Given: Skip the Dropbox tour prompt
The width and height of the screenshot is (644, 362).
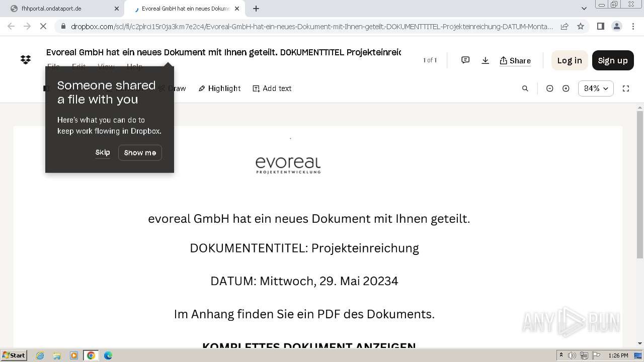Looking at the screenshot, I should pos(103,152).
